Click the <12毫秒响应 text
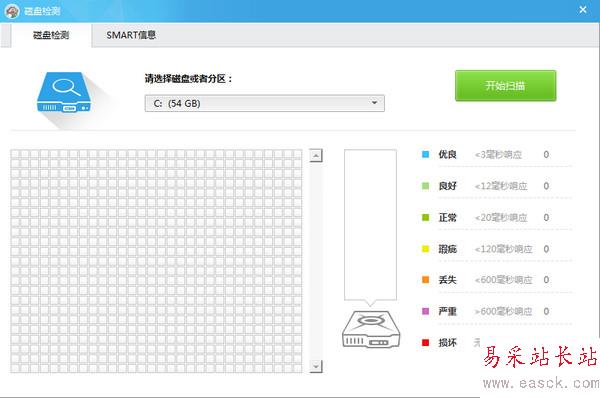Screen dimensions: 600x398 click(501, 186)
